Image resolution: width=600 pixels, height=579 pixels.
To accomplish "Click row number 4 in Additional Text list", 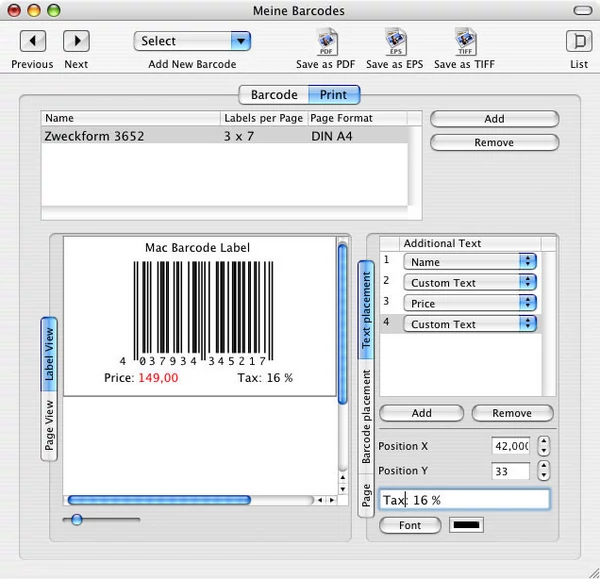I will click(386, 322).
